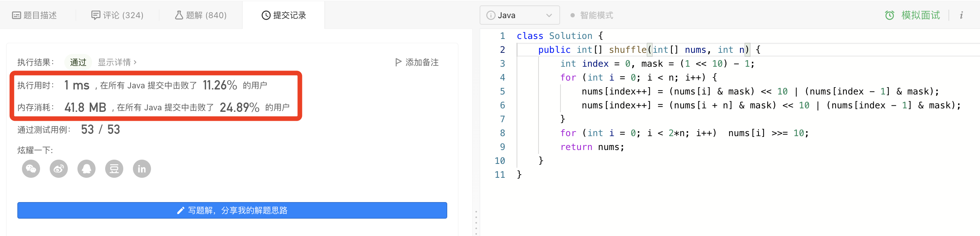Click the 41.8 MB memory value
This screenshot has width=980, height=236.
[85, 107]
